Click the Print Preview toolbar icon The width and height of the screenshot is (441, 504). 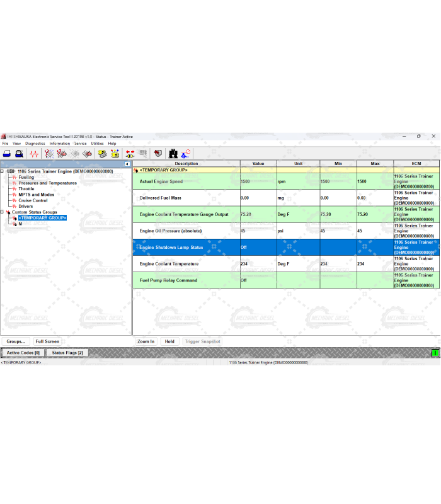coord(20,153)
